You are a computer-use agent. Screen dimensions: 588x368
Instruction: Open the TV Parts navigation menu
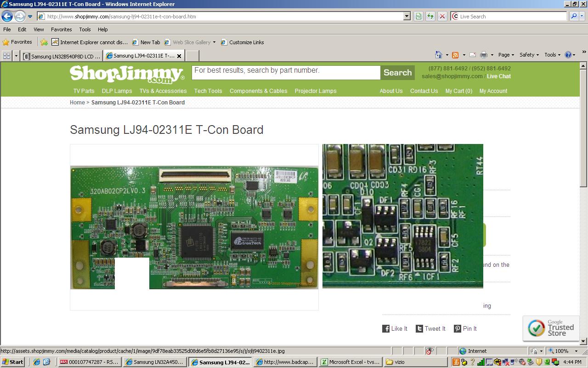(84, 91)
